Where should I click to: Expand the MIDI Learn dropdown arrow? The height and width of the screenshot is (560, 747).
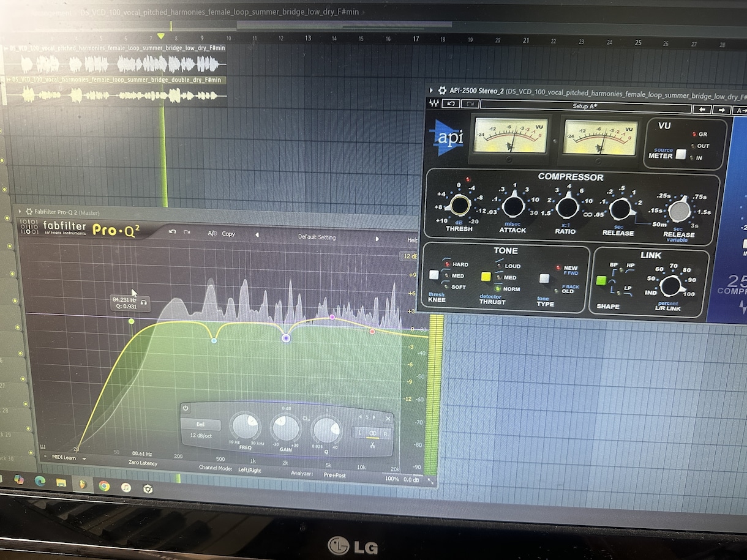pyautogui.click(x=84, y=458)
